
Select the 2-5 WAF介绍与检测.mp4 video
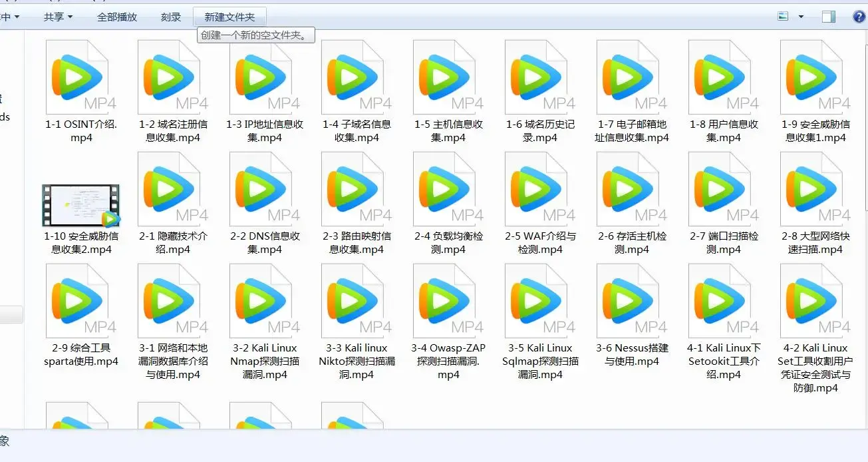[x=539, y=190]
